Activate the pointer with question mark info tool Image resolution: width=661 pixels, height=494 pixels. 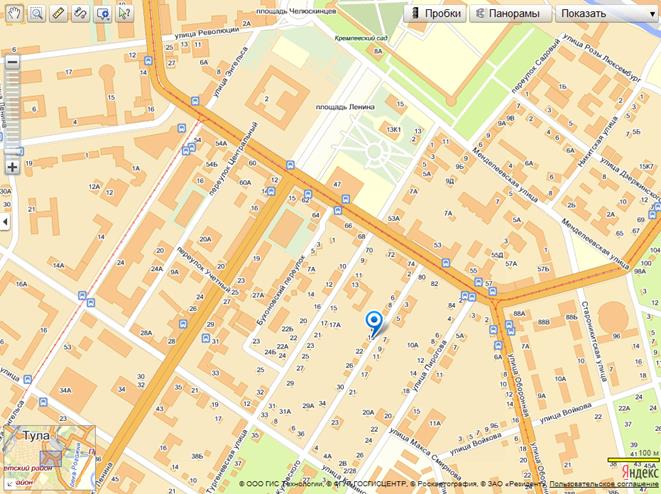coord(124,13)
